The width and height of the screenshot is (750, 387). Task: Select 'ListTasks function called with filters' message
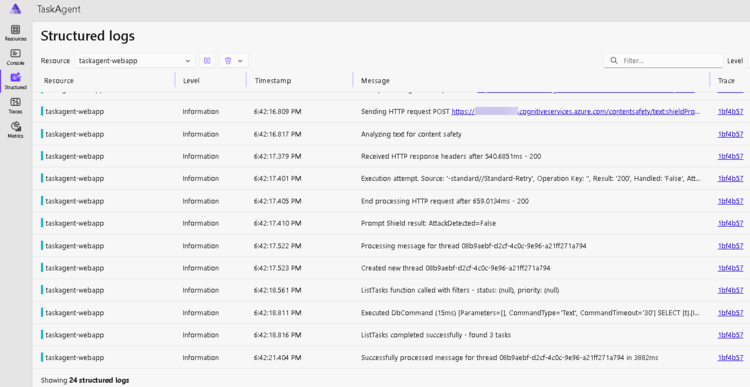(460, 290)
